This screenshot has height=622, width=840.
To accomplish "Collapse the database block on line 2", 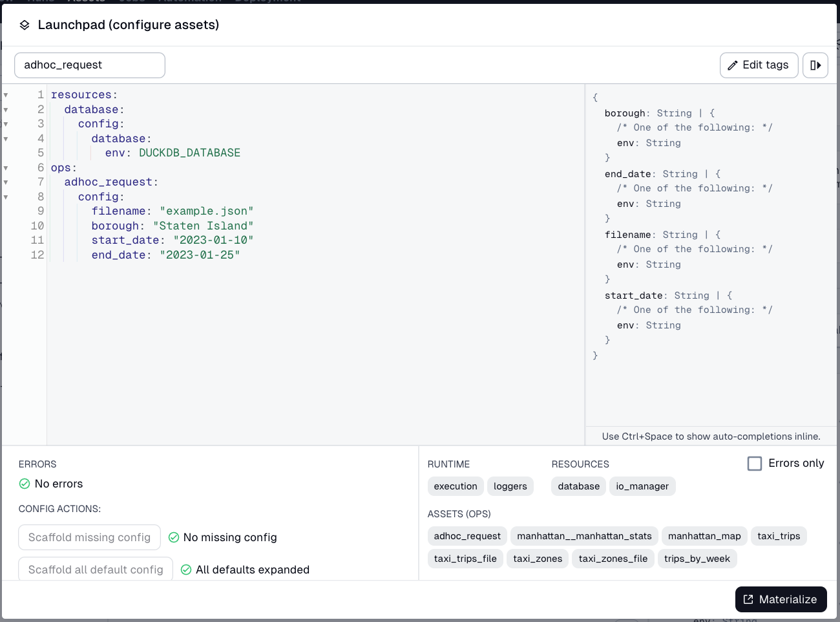I will (5, 109).
